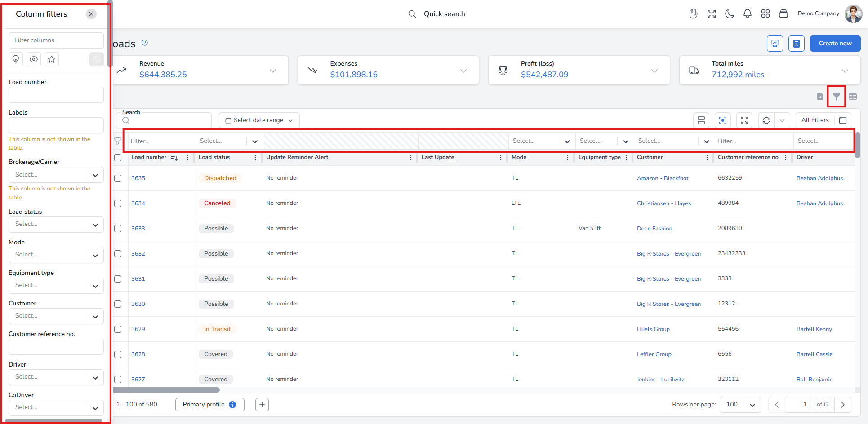
Task: Tick the select-all checkbox in table header
Action: point(118,158)
